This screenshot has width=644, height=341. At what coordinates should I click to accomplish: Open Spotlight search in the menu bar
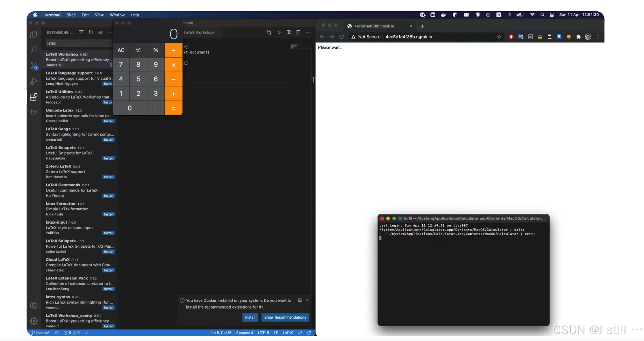click(543, 15)
